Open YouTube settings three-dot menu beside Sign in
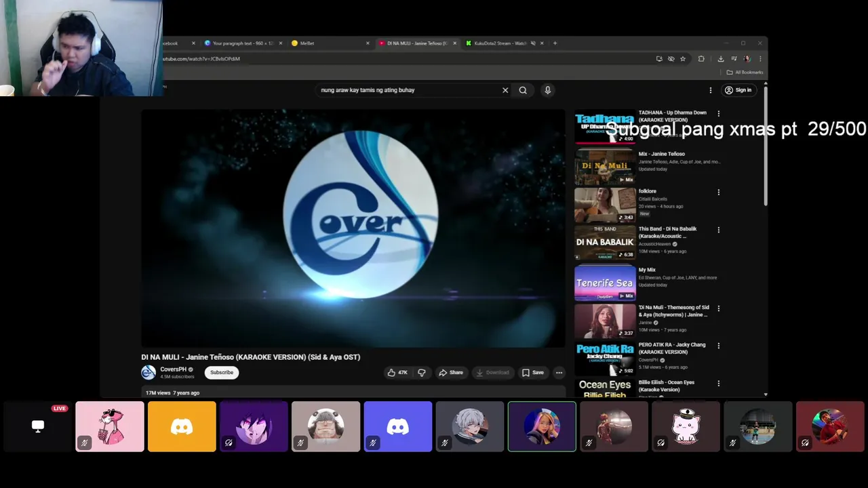The width and height of the screenshot is (868, 488). click(711, 90)
